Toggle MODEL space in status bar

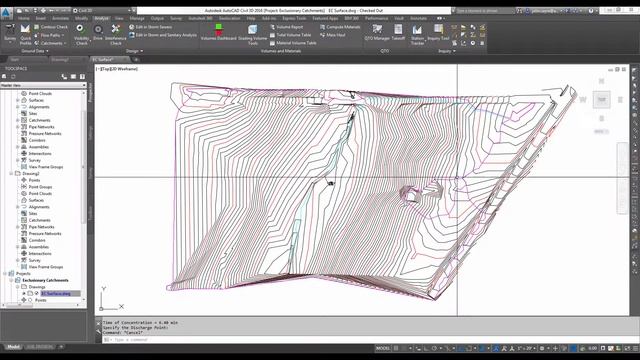382,348
